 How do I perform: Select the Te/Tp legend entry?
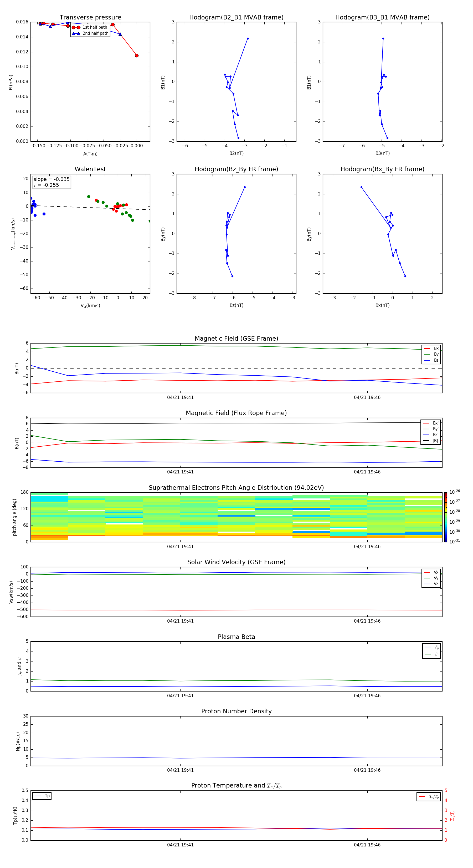[x=429, y=796]
